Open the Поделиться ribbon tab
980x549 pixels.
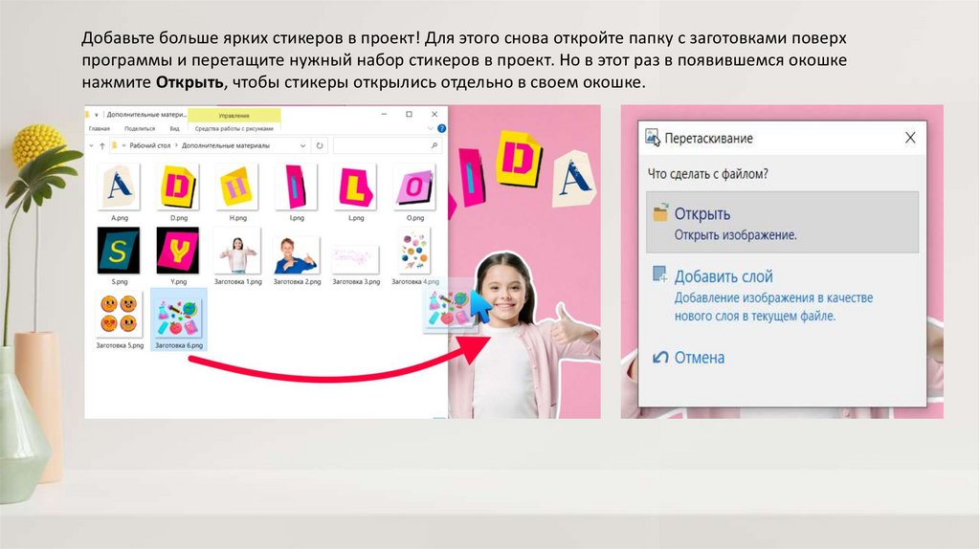tap(140, 129)
